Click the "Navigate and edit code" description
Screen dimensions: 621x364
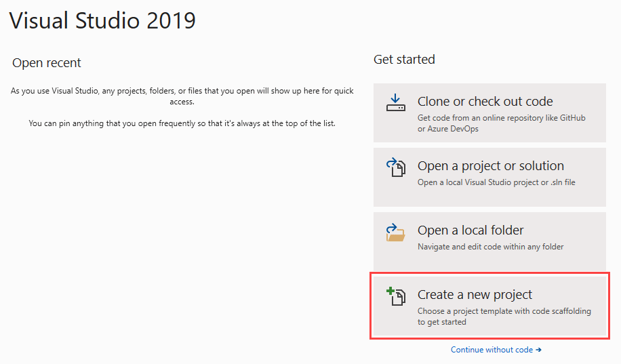(x=490, y=247)
